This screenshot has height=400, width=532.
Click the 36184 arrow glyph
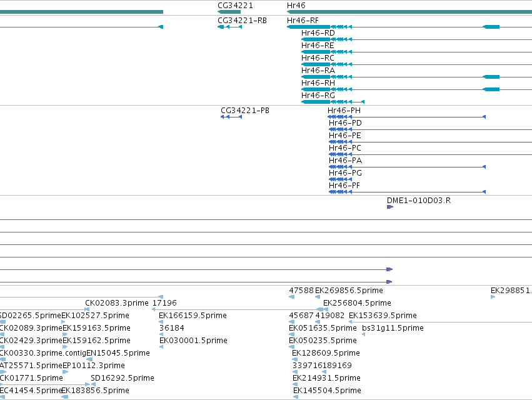coord(161,334)
